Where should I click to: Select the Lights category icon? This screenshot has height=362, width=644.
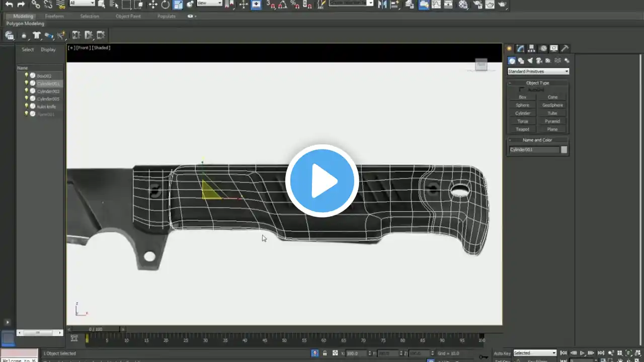pos(530,60)
